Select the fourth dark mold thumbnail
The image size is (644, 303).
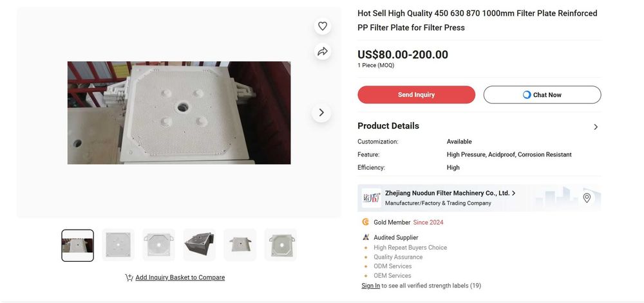pyautogui.click(x=200, y=246)
